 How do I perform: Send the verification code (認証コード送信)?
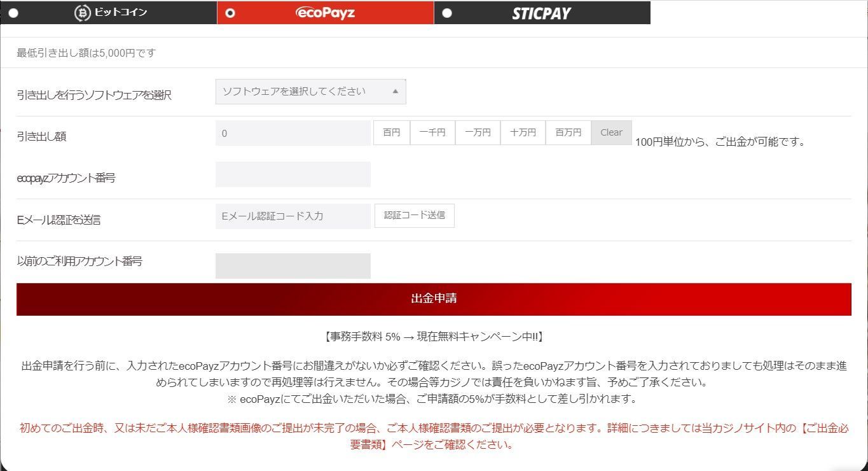(x=415, y=216)
